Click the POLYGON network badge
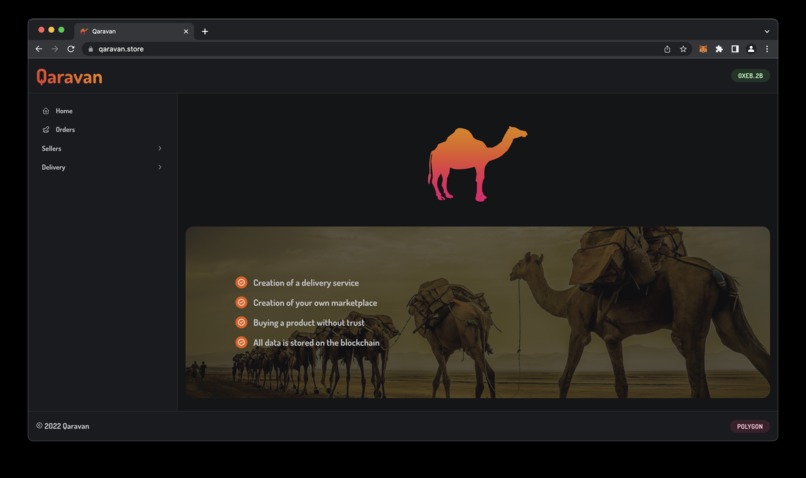This screenshot has height=478, width=806. 749,427
